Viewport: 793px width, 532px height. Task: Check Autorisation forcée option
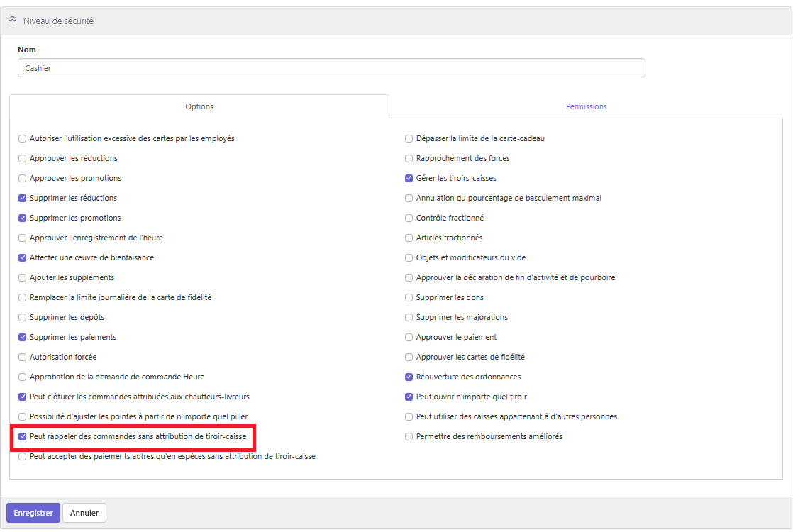point(22,357)
